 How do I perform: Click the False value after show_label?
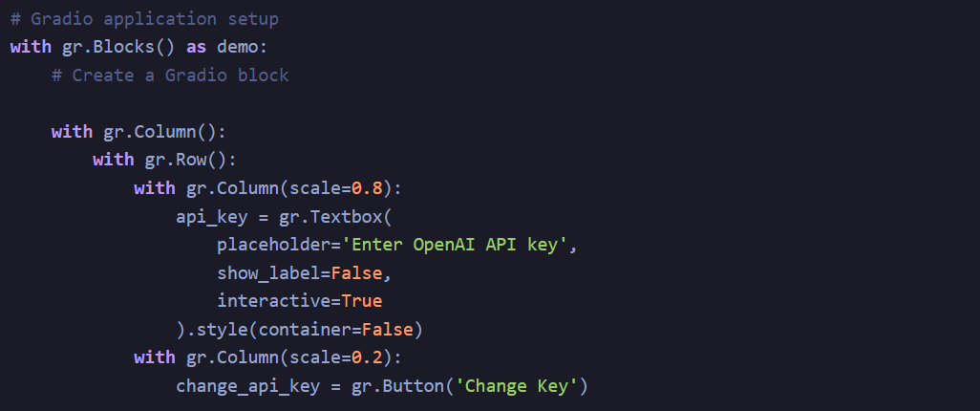(x=355, y=272)
